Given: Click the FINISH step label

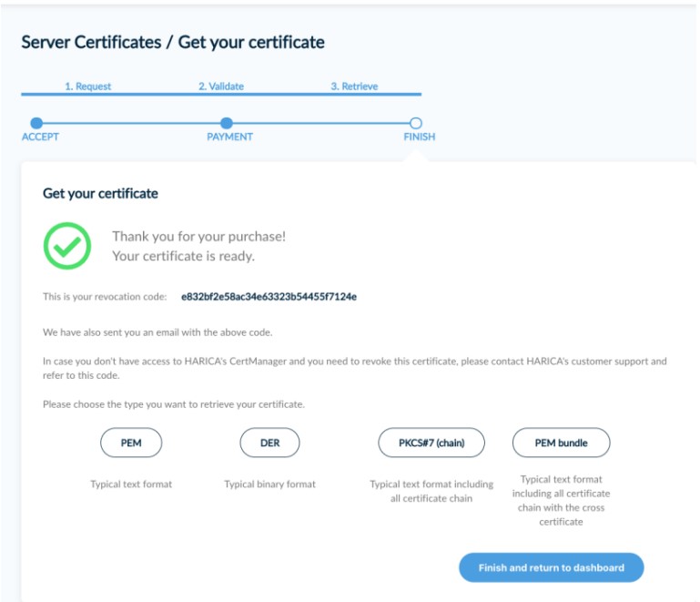Looking at the screenshot, I should coord(420,138).
